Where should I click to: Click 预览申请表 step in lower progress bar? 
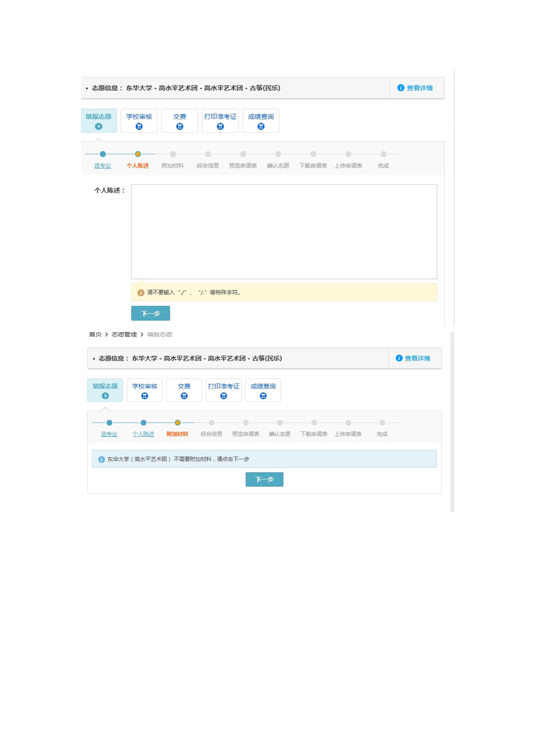246,434
